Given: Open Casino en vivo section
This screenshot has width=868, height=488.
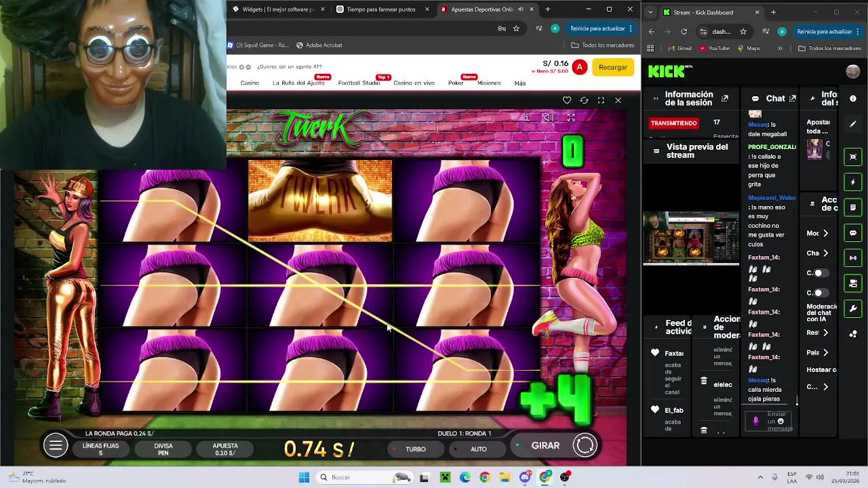Looking at the screenshot, I should click(x=414, y=83).
